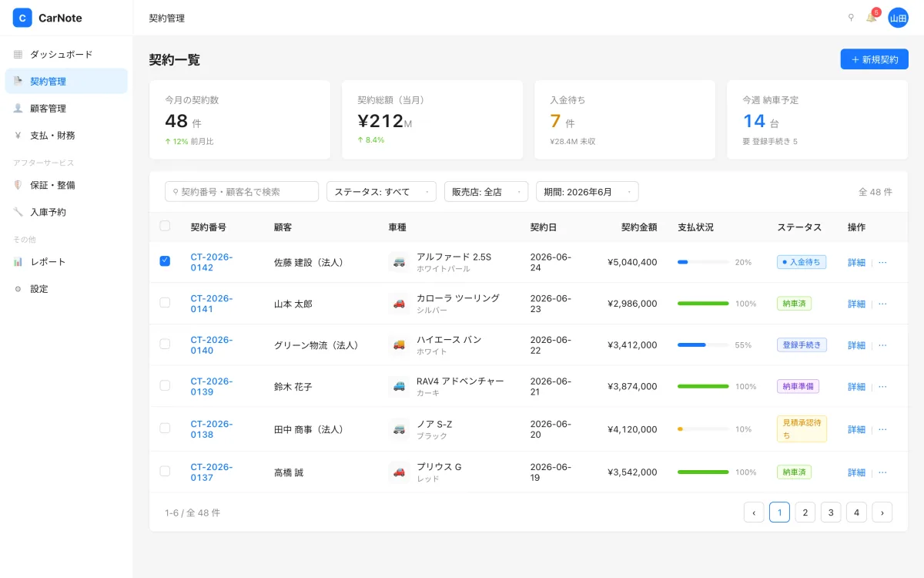Click the ハイエース バン truck icon
924x578 pixels.
(x=399, y=345)
